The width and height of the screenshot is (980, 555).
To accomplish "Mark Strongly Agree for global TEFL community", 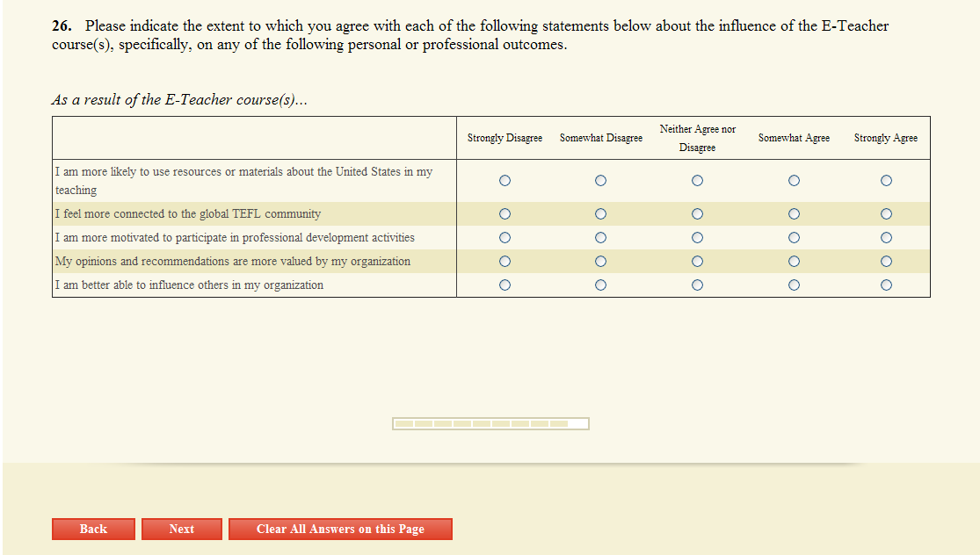I will tap(886, 213).
